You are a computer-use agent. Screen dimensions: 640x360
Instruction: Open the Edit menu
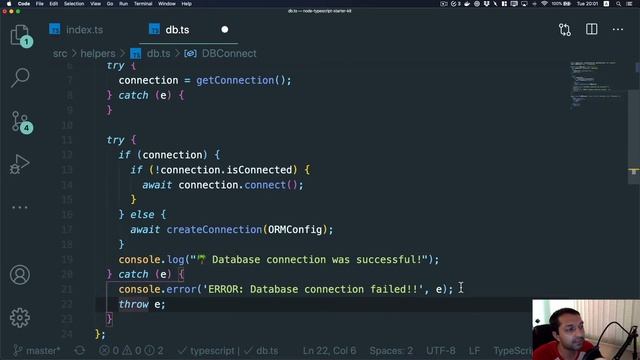[53, 4]
